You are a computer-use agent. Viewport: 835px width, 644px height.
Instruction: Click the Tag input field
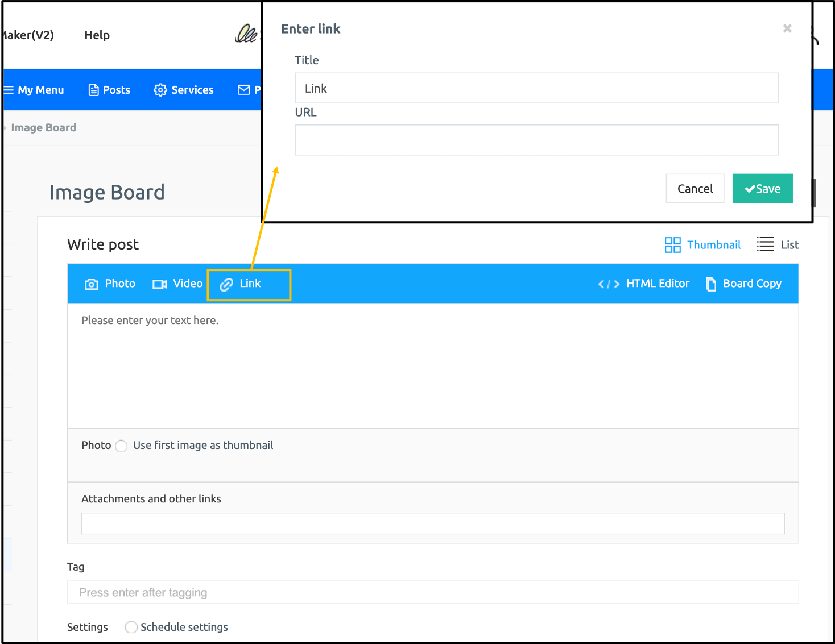pyautogui.click(x=432, y=592)
